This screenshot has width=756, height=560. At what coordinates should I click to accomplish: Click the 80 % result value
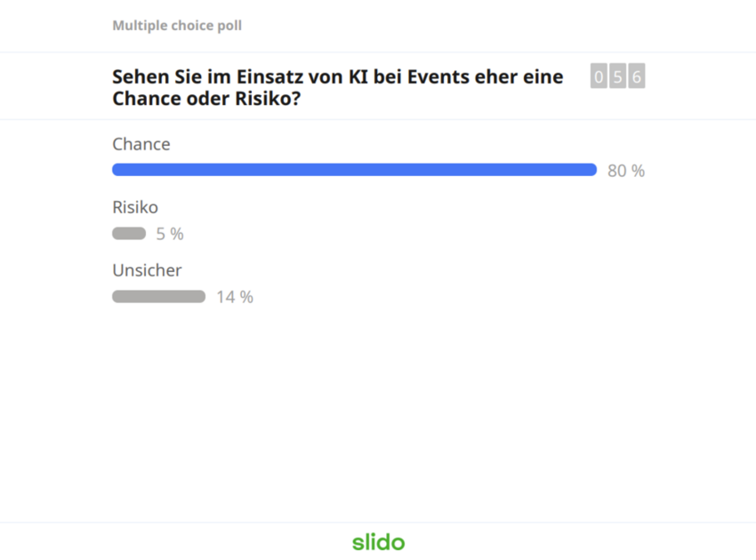[x=625, y=171]
